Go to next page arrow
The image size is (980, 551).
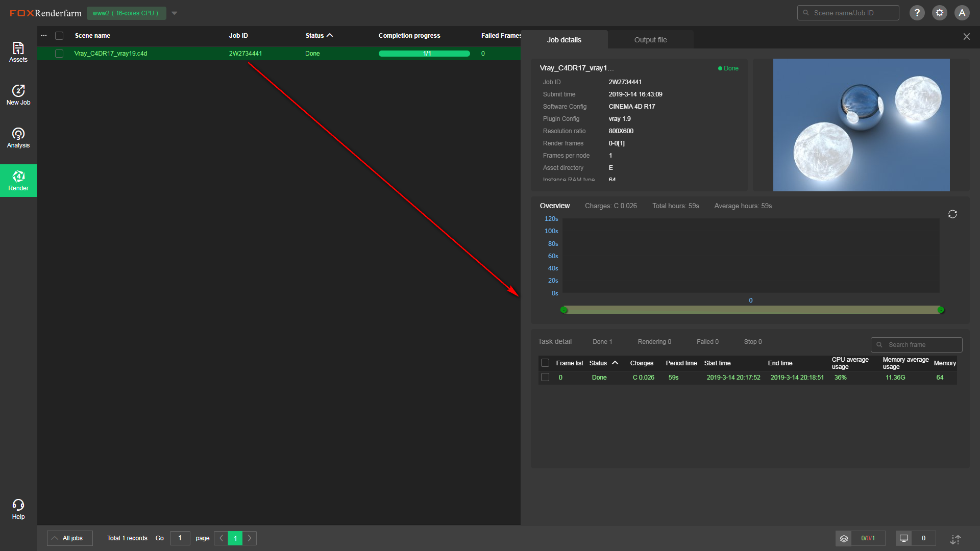tap(250, 538)
